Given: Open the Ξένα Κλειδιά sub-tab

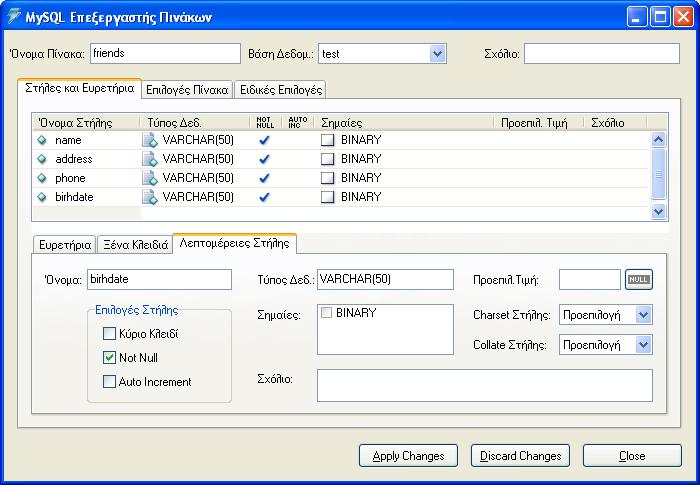Looking at the screenshot, I should click(135, 245).
